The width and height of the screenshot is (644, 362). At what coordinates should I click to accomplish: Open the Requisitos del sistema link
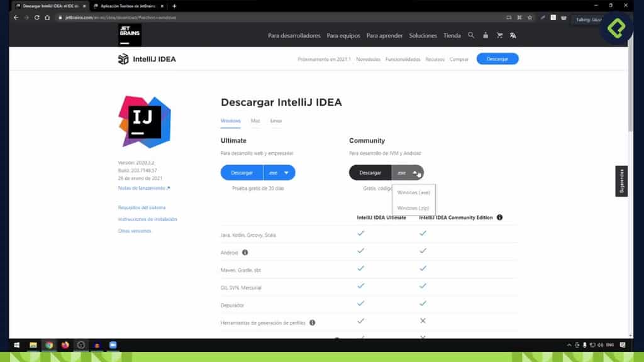[142, 207]
